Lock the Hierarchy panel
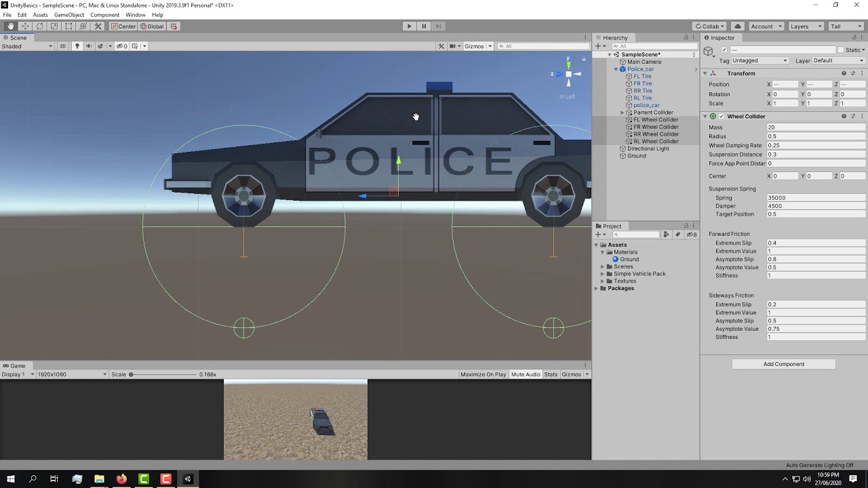The image size is (868, 488). coord(686,37)
